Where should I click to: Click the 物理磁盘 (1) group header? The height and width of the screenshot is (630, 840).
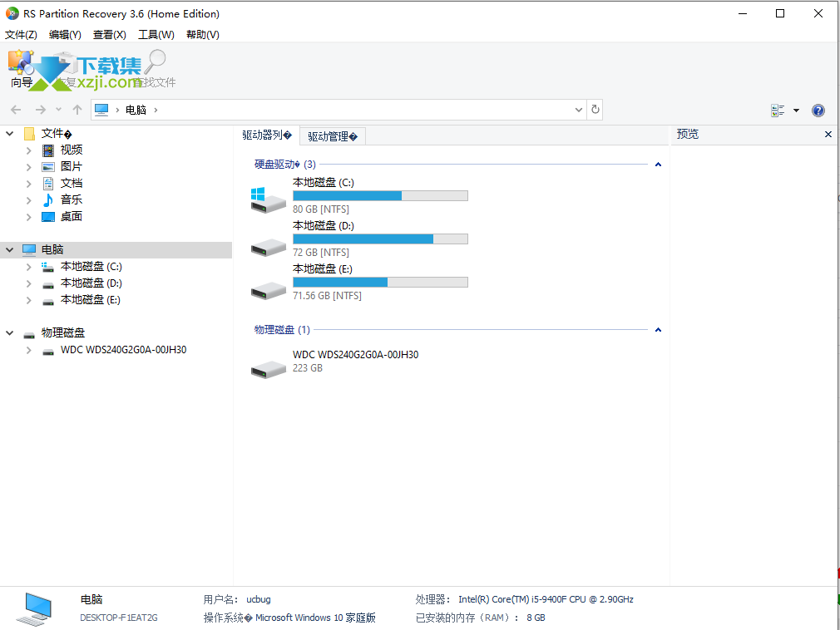[x=282, y=330]
